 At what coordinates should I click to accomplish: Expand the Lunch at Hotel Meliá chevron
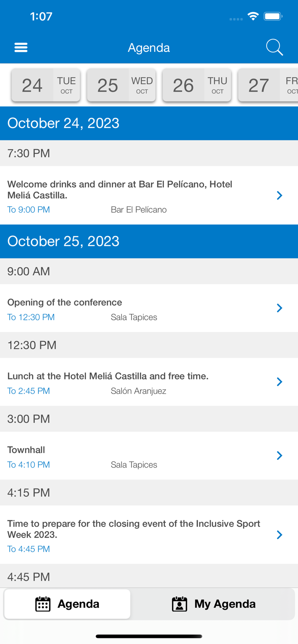[x=280, y=382]
